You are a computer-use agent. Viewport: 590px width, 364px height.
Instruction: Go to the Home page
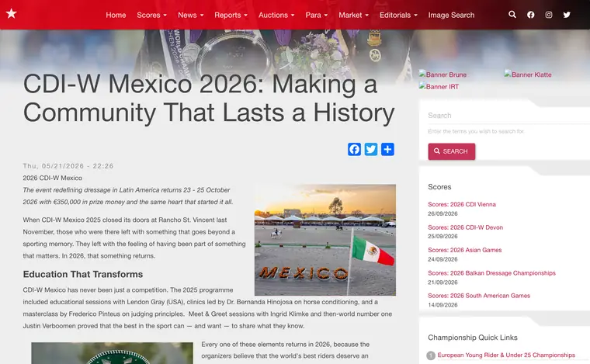(116, 15)
